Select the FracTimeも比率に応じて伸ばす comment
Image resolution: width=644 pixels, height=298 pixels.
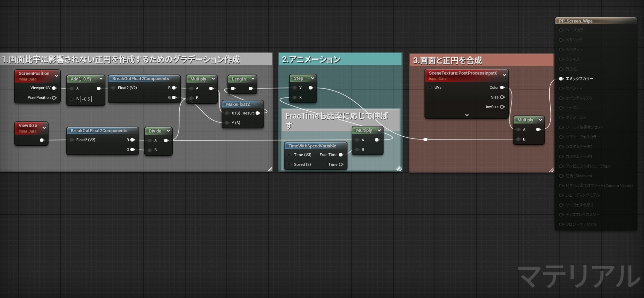pyautogui.click(x=341, y=120)
